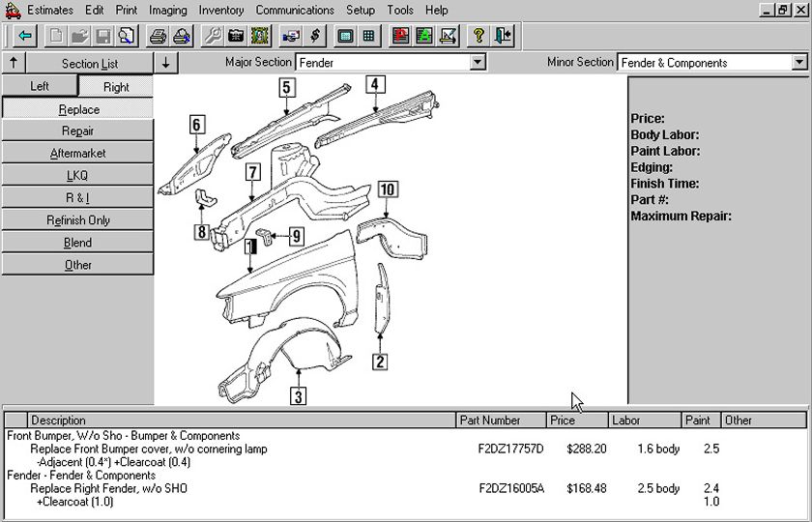Click the dollar sign icon
The height and width of the screenshot is (522, 812).
pyautogui.click(x=315, y=36)
